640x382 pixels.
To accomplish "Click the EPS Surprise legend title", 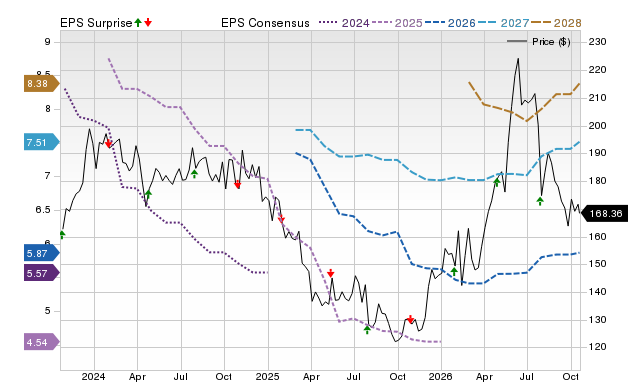I will [x=96, y=23].
